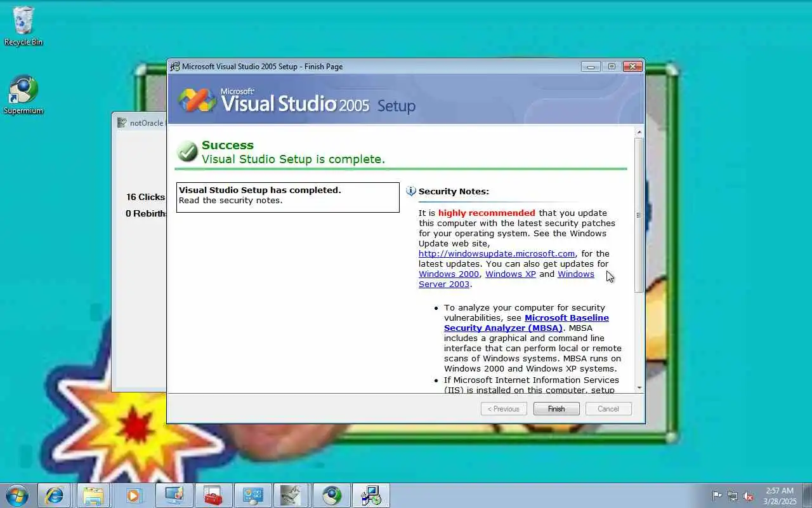Minimize the Visual Studio setup window

591,66
